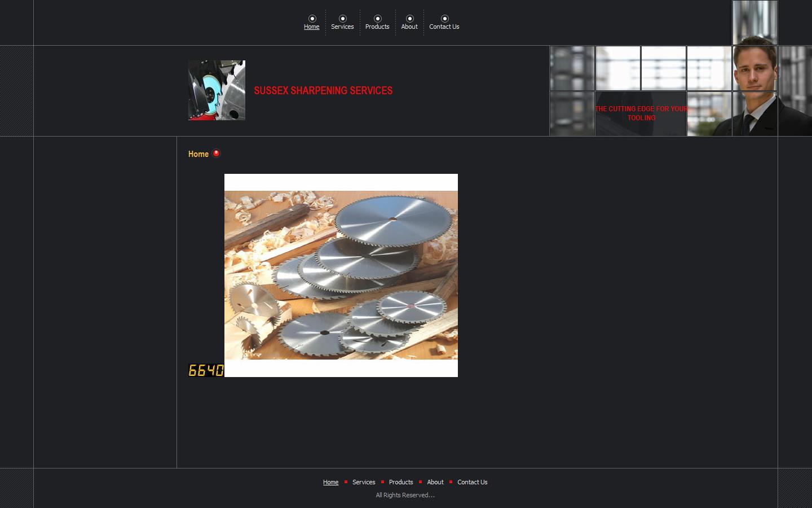Image resolution: width=812 pixels, height=508 pixels.
Task: Open Contact Us from the footer
Action: pyautogui.click(x=473, y=482)
